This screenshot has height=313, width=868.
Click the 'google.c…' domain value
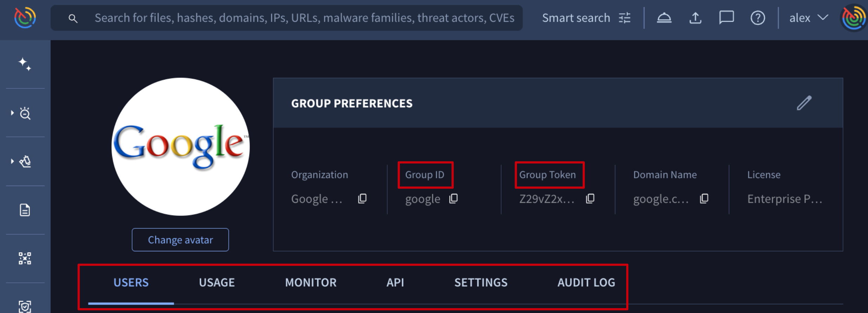[661, 199]
